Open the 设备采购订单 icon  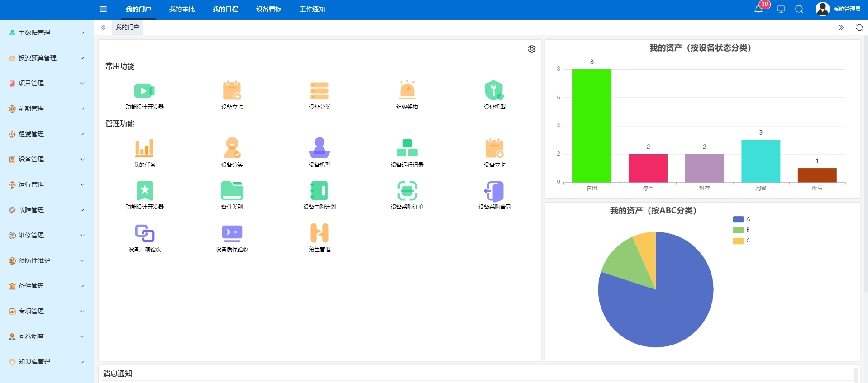point(407,190)
